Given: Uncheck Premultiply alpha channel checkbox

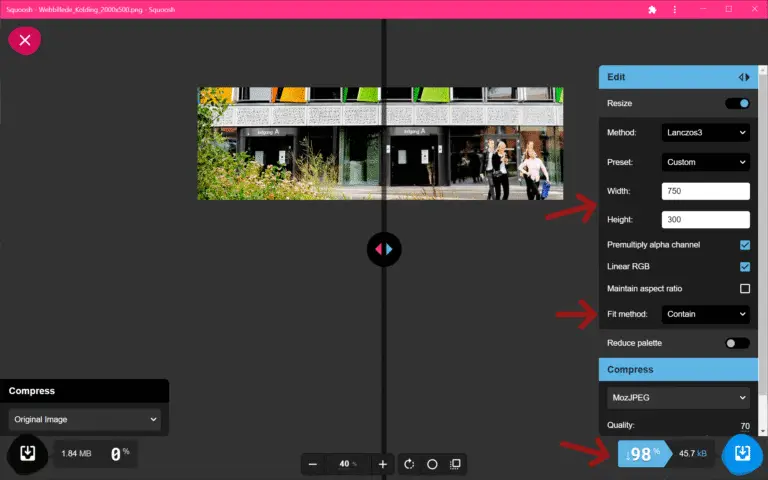Looking at the screenshot, I should point(744,245).
